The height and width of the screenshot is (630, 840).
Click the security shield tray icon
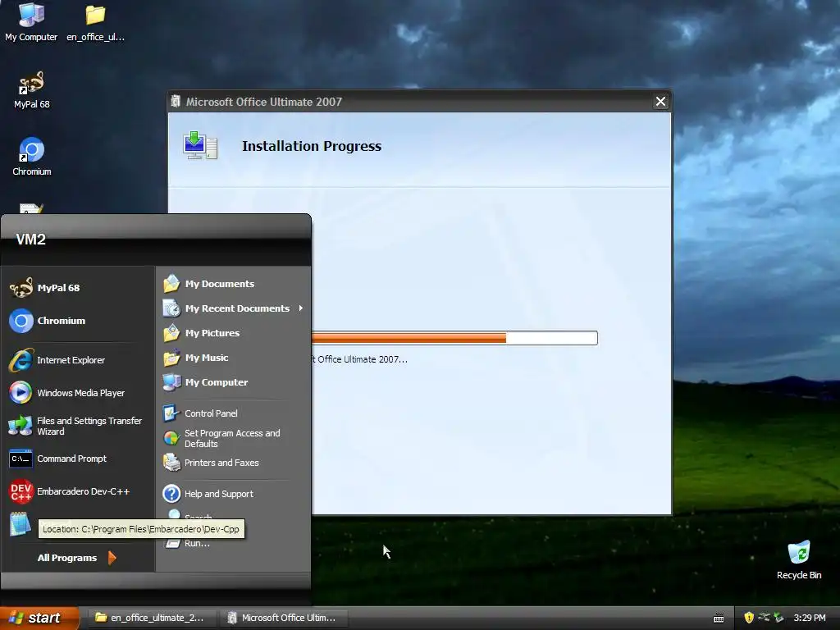tap(749, 618)
